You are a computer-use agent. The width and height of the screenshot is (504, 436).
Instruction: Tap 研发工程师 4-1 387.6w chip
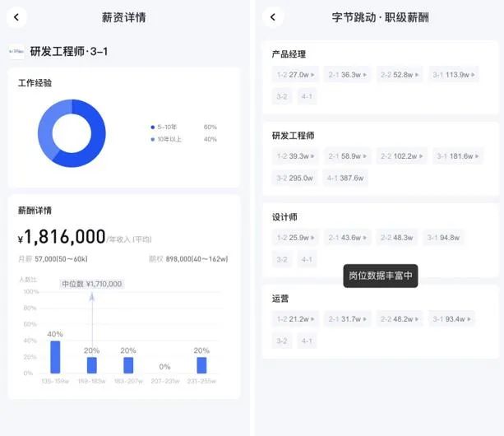point(344,178)
